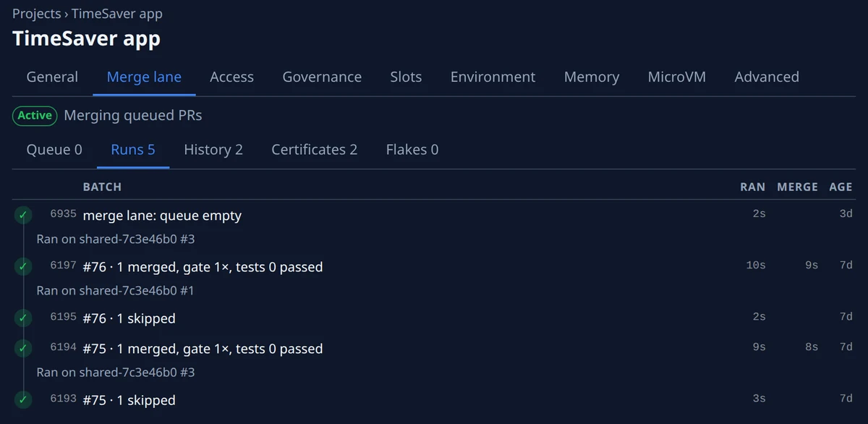The height and width of the screenshot is (424, 868).
Task: Open run 'merge lane: queue empty'
Action: (162, 216)
